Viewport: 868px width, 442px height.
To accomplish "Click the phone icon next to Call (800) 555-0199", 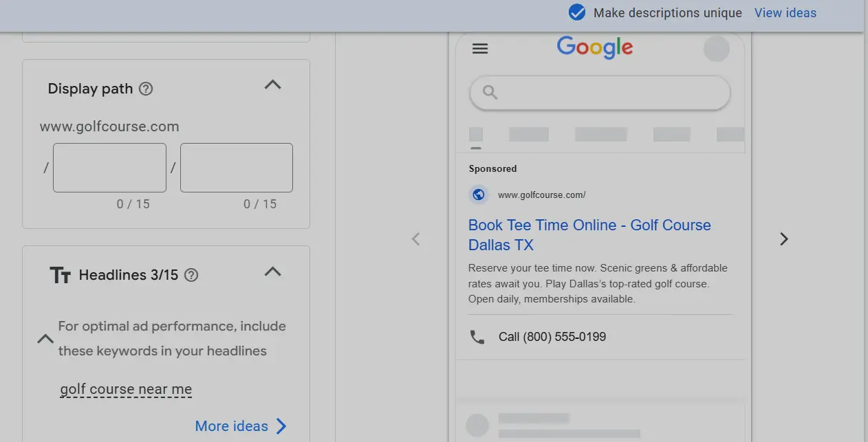I will click(477, 337).
